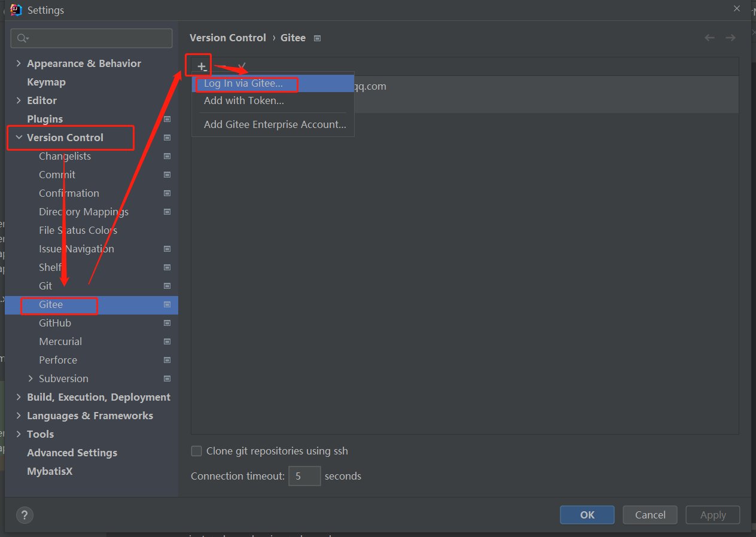Click the project icon on Shelf row
The height and width of the screenshot is (537, 756).
tap(167, 267)
